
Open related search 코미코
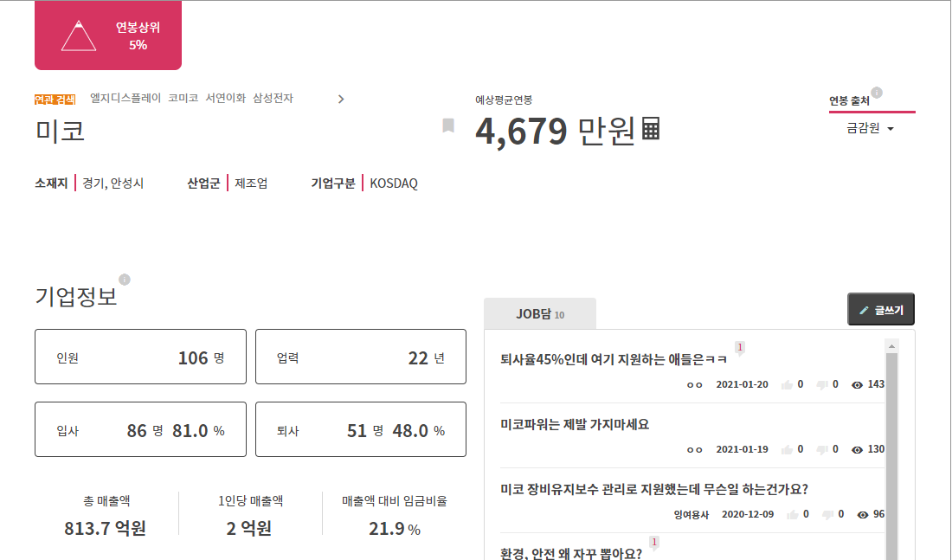[x=183, y=99]
